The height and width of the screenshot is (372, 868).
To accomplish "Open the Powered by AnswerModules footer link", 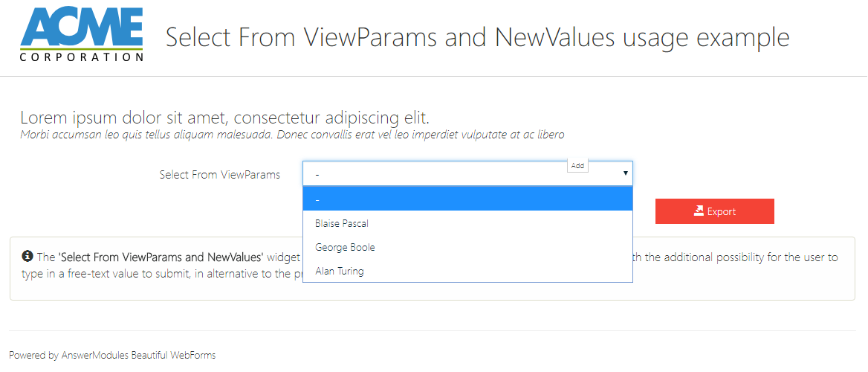I will click(x=112, y=356).
